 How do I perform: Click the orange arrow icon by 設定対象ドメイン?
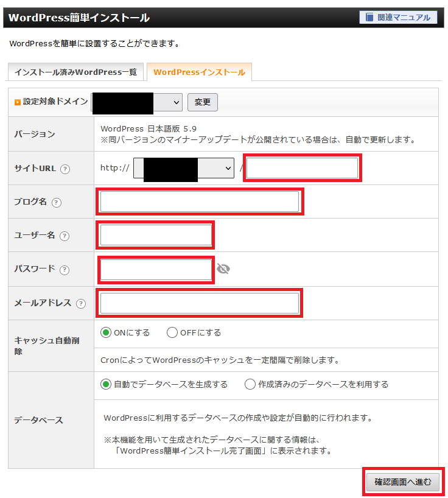click(x=18, y=102)
